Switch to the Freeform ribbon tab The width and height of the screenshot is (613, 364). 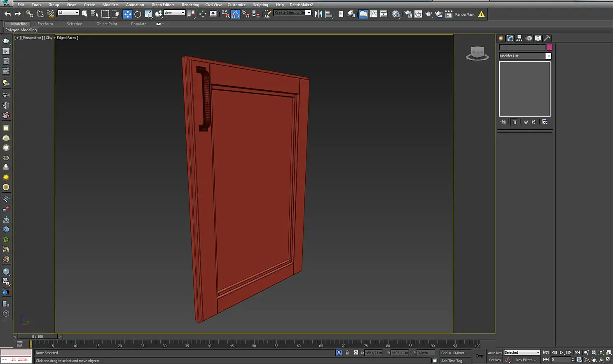click(45, 24)
